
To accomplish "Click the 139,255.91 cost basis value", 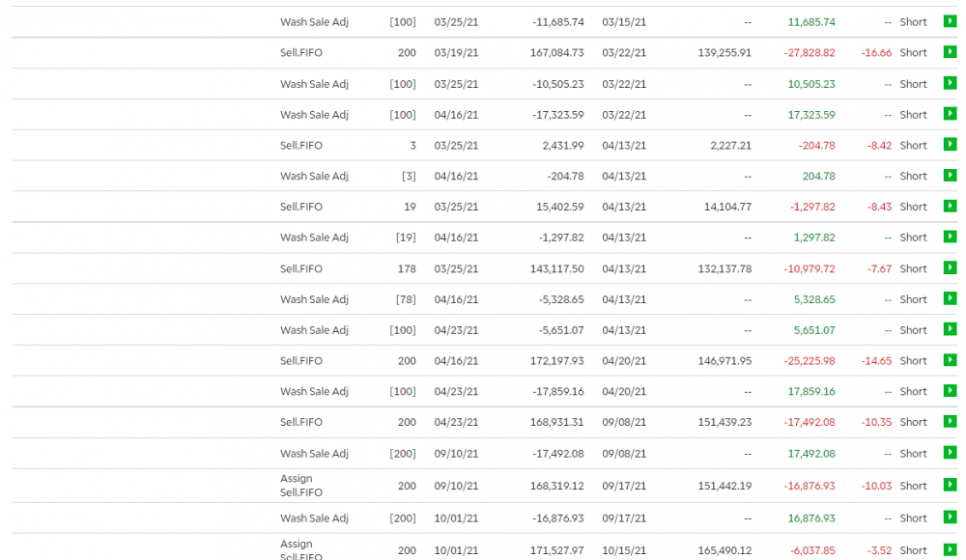I will [724, 53].
